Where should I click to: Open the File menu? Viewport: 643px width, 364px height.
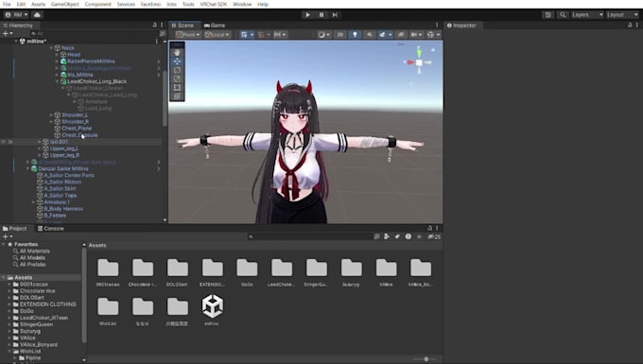7,4
